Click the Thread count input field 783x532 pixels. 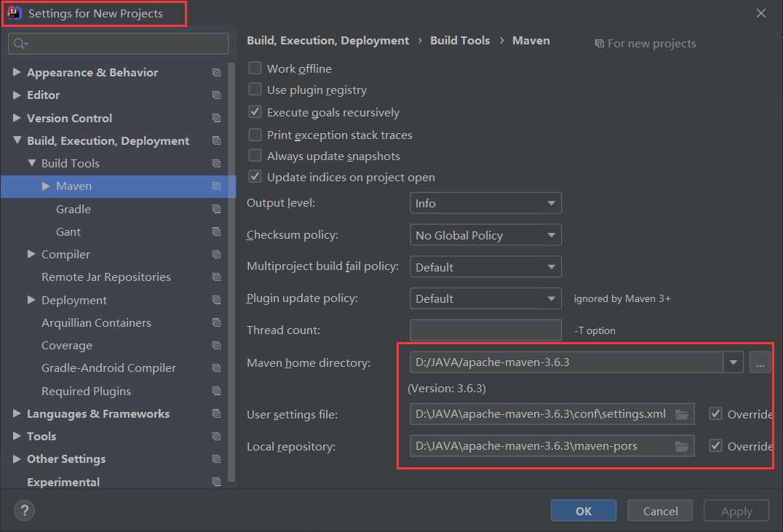click(x=485, y=330)
